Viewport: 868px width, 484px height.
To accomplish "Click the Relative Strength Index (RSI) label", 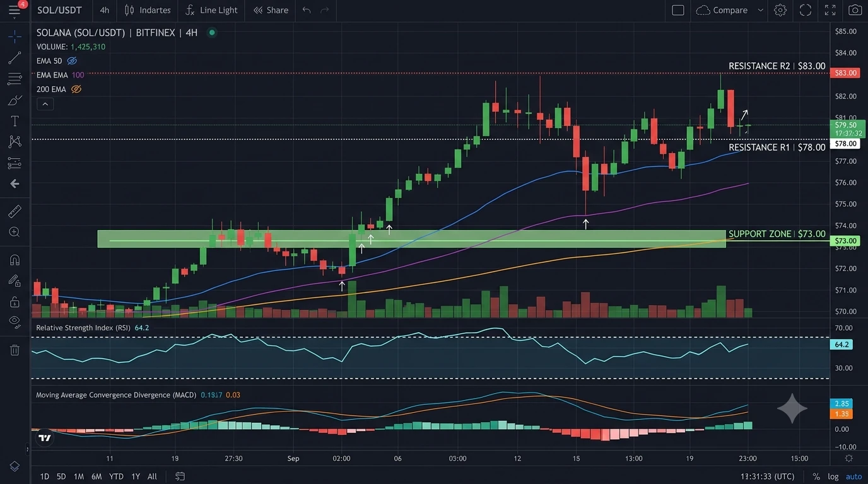I will tap(83, 328).
